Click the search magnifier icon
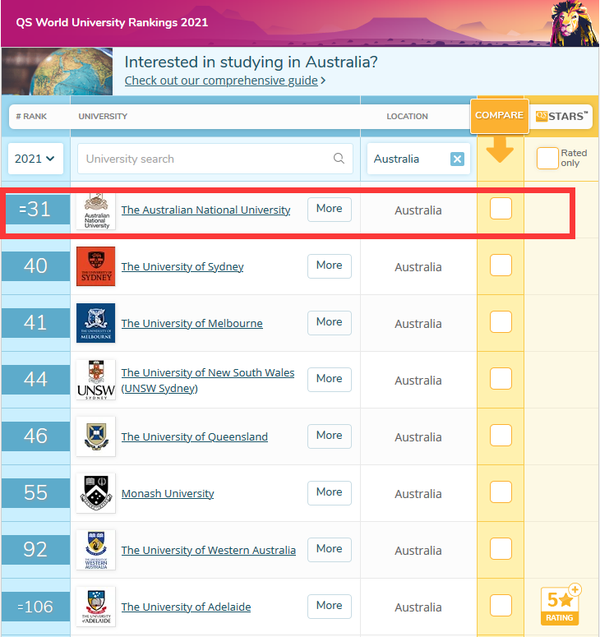Viewport: 600px width, 637px height. coord(338,158)
